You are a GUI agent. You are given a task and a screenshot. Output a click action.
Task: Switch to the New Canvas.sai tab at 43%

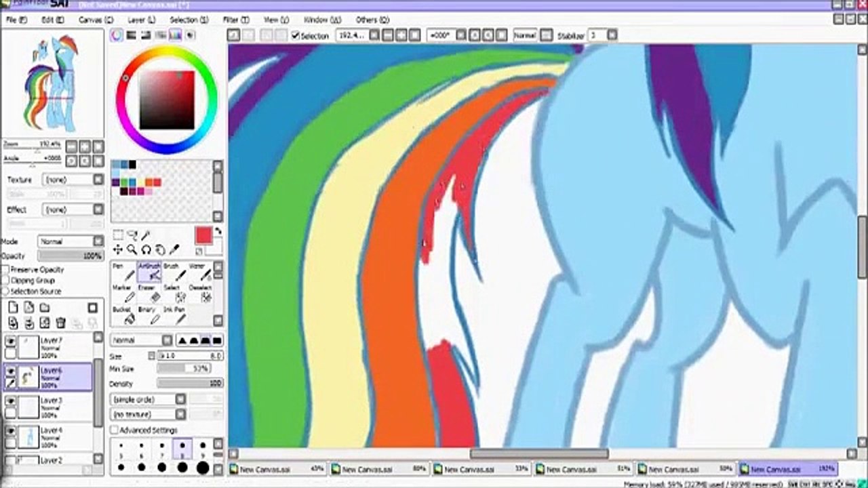pyautogui.click(x=278, y=469)
